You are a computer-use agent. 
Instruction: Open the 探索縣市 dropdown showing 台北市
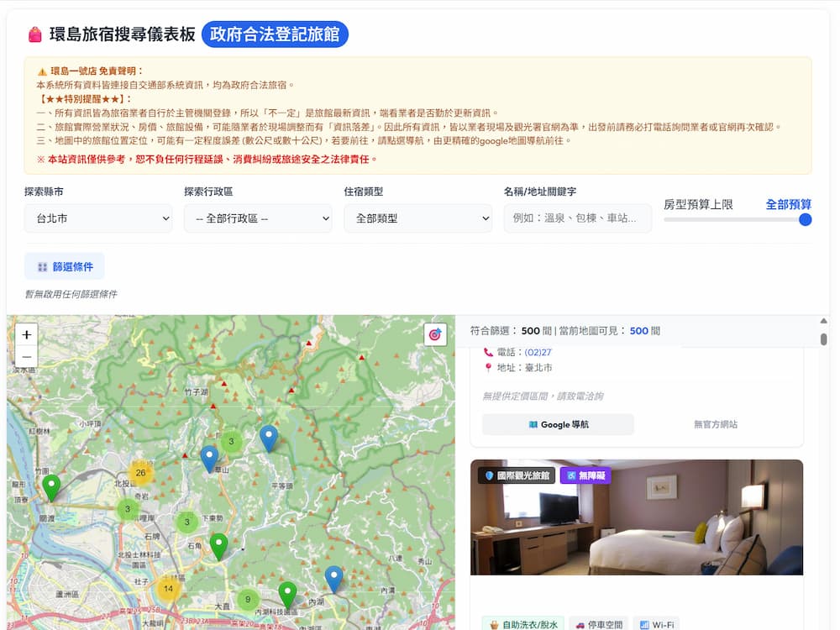point(98,218)
